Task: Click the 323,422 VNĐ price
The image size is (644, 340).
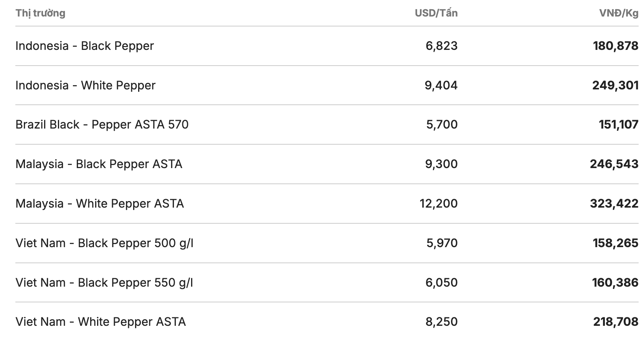Action: pos(614,203)
